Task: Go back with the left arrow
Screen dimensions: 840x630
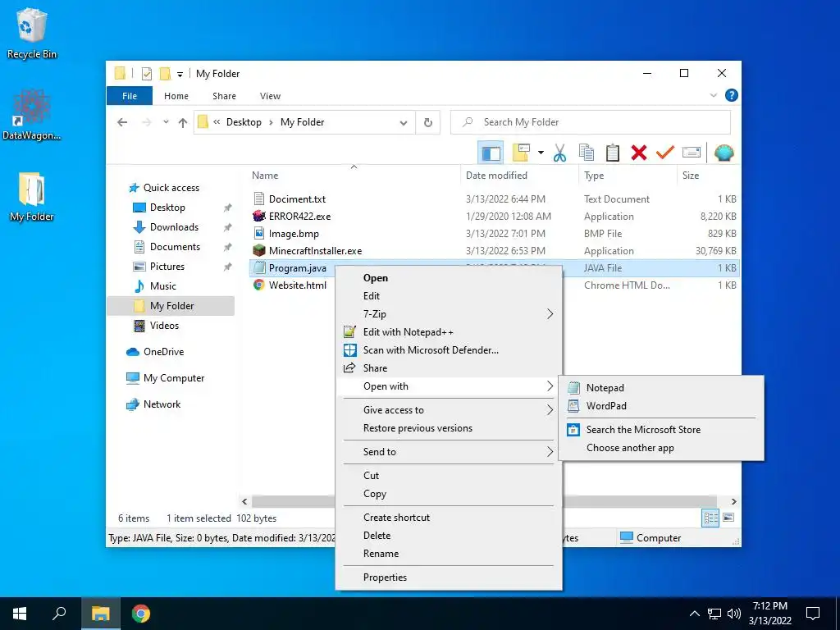Action: pos(122,122)
